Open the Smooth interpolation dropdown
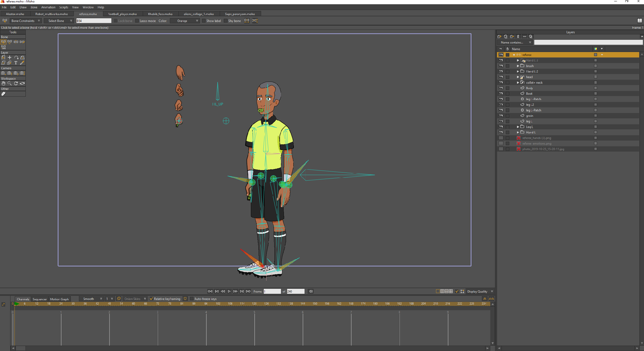Viewport: 644px width, 351px height. [x=91, y=299]
